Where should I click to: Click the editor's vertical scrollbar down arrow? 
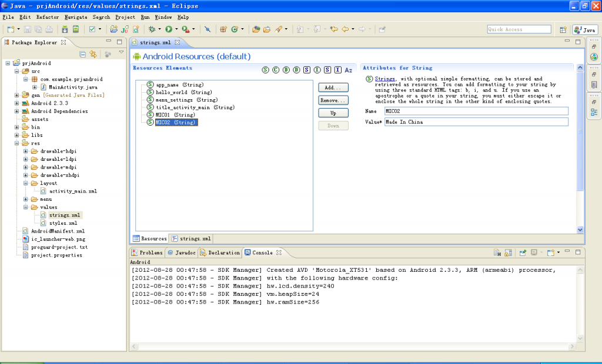(x=580, y=230)
